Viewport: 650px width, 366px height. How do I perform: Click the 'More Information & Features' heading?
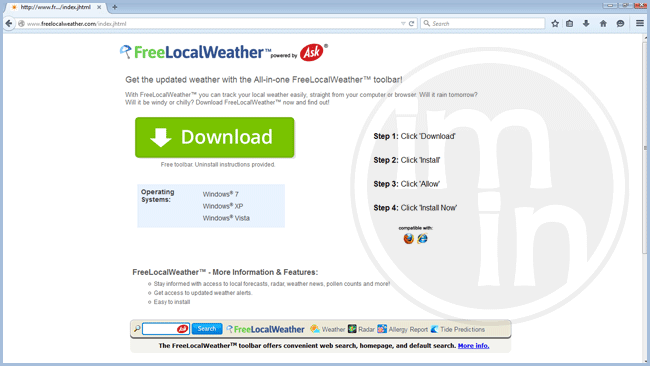225,272
